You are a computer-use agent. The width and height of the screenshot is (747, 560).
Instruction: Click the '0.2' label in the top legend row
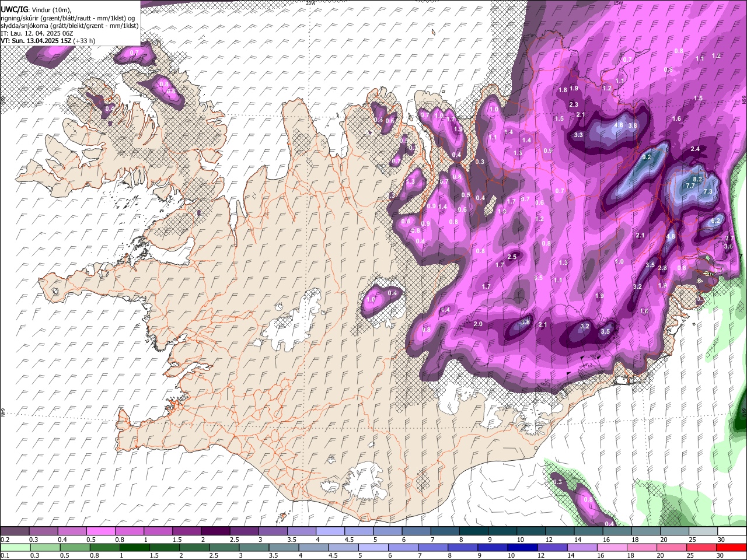point(4,539)
